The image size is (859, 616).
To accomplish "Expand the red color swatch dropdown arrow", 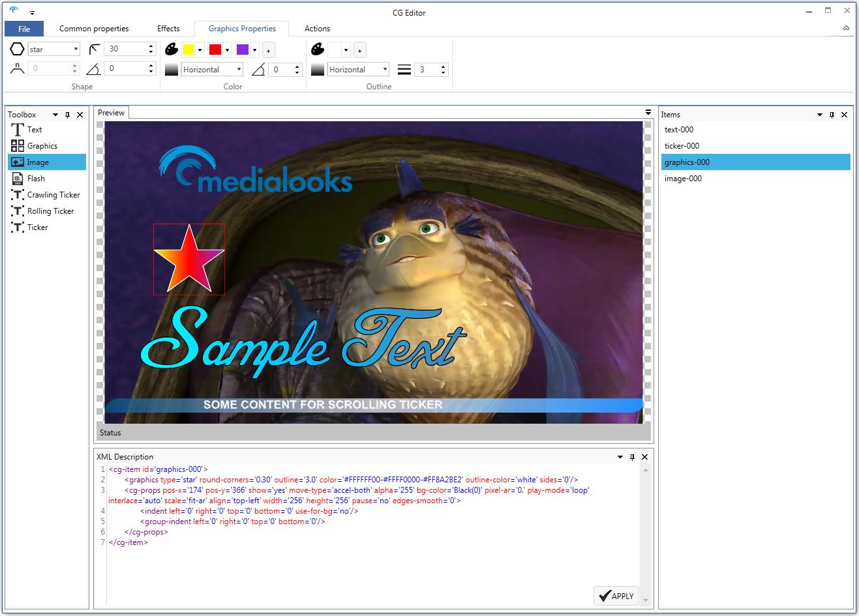I will (x=227, y=50).
